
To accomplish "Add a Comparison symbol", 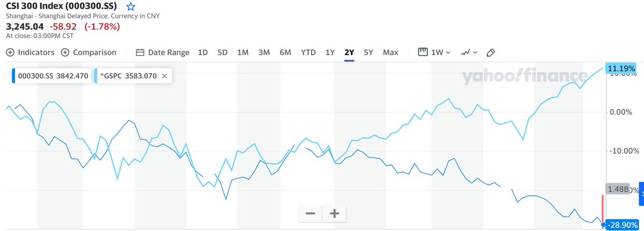I will click(x=89, y=53).
